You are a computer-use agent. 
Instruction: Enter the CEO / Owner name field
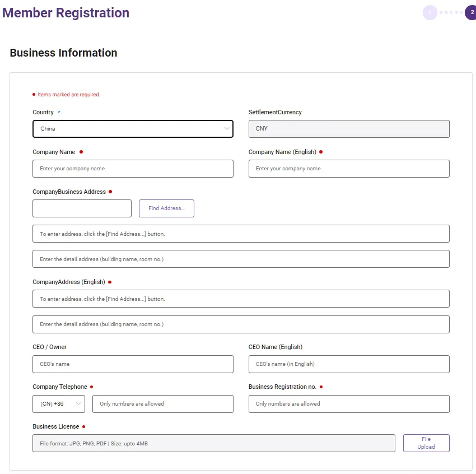[x=133, y=364]
